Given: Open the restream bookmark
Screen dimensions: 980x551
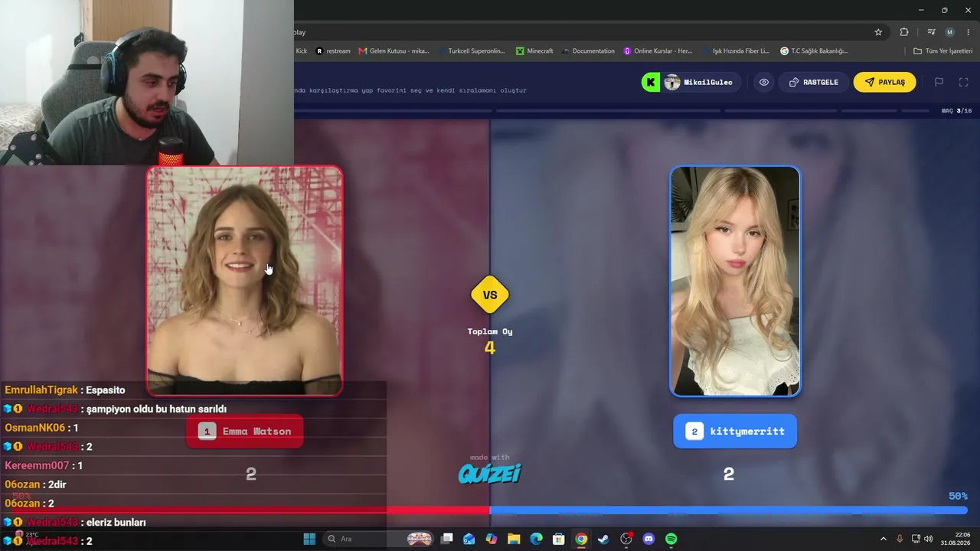Looking at the screenshot, I should click(333, 51).
